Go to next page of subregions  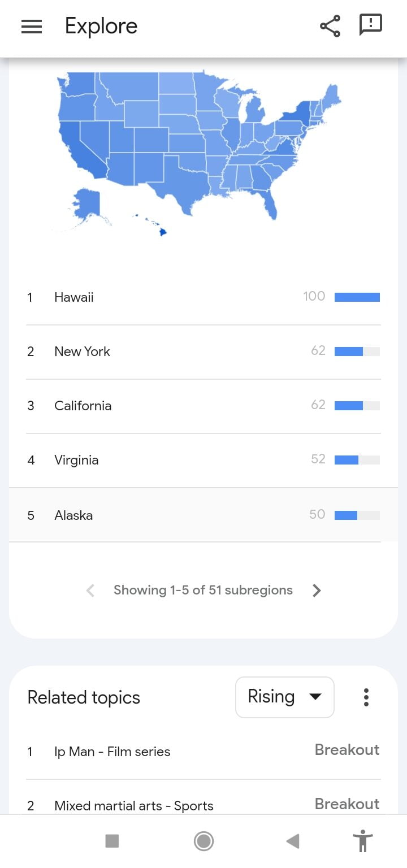click(x=317, y=591)
